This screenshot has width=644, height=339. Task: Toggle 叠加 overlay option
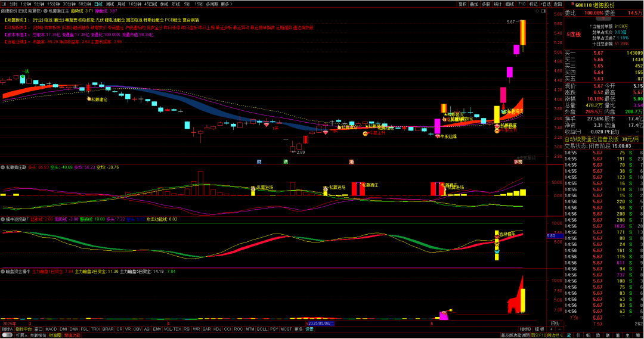pyautogui.click(x=474, y=4)
